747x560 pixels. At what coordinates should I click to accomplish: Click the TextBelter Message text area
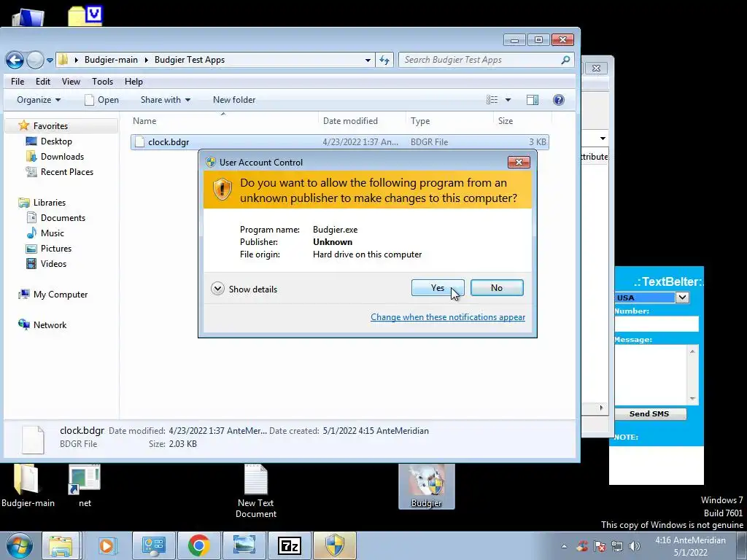(651, 375)
